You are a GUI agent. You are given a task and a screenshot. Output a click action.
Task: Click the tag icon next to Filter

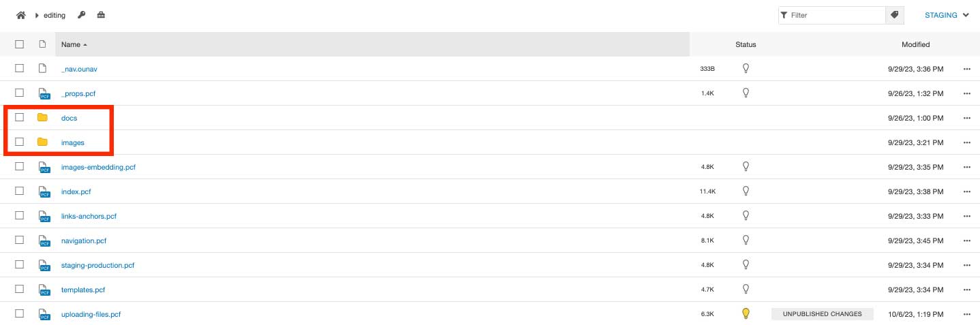pyautogui.click(x=893, y=15)
